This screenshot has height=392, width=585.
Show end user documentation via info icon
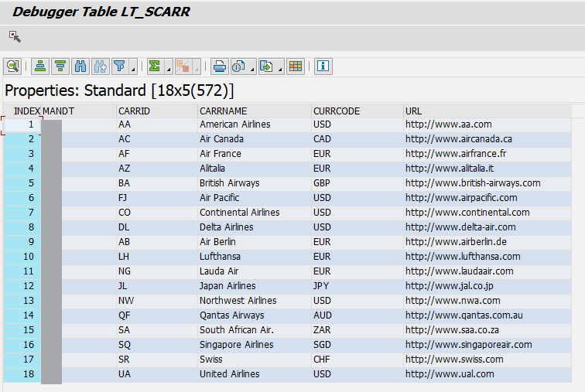point(323,66)
